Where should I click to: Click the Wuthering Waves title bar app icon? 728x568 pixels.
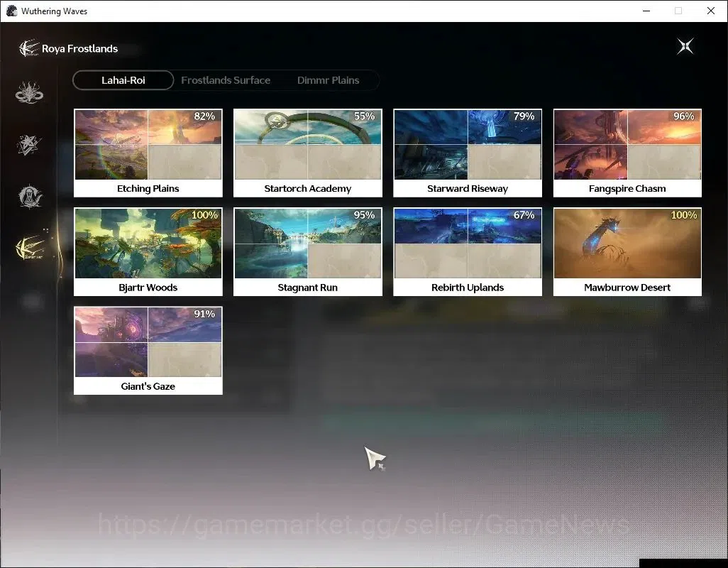tap(11, 11)
